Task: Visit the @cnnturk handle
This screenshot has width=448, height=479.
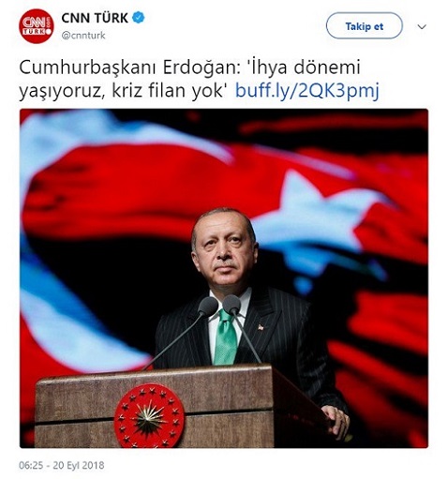Action: pos(83,36)
